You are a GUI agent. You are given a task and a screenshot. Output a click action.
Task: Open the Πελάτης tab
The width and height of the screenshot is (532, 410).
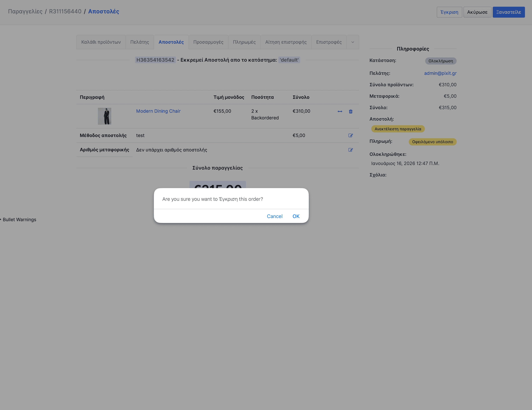pyautogui.click(x=140, y=42)
